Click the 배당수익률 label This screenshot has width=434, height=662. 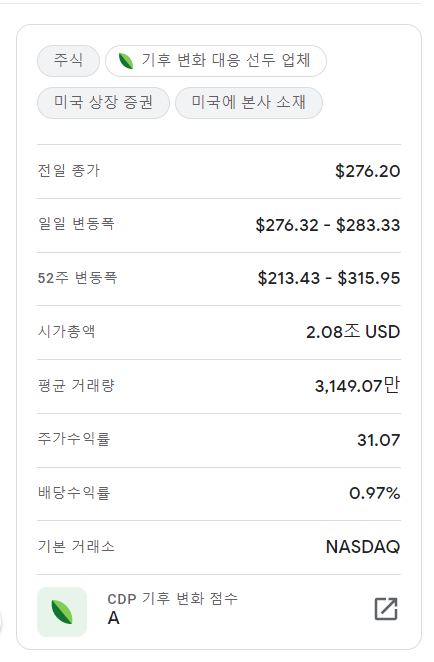74,493
